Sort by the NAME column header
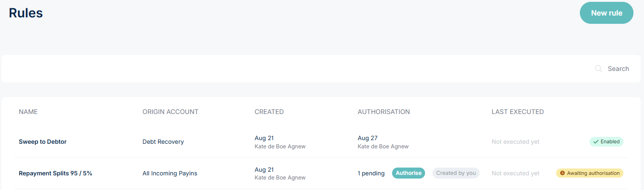 point(28,112)
